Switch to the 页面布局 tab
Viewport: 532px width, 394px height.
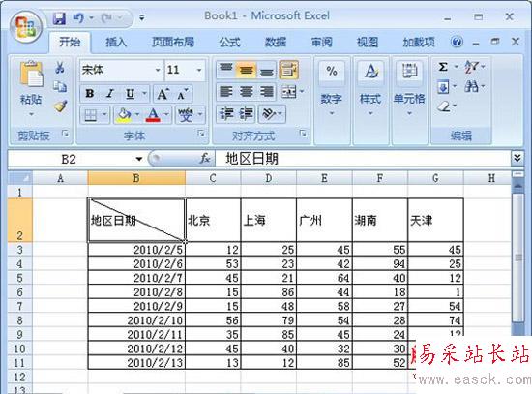click(173, 43)
